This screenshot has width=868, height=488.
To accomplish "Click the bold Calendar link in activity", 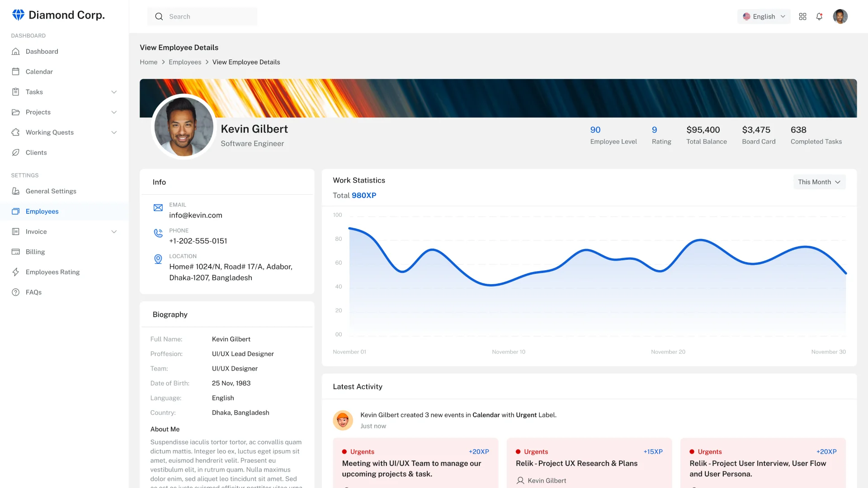I will pos(486,415).
